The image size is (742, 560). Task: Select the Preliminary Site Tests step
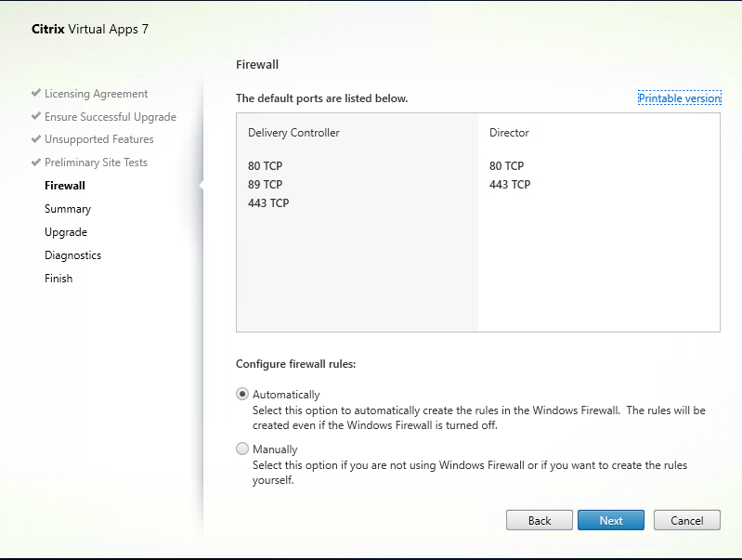tap(96, 163)
